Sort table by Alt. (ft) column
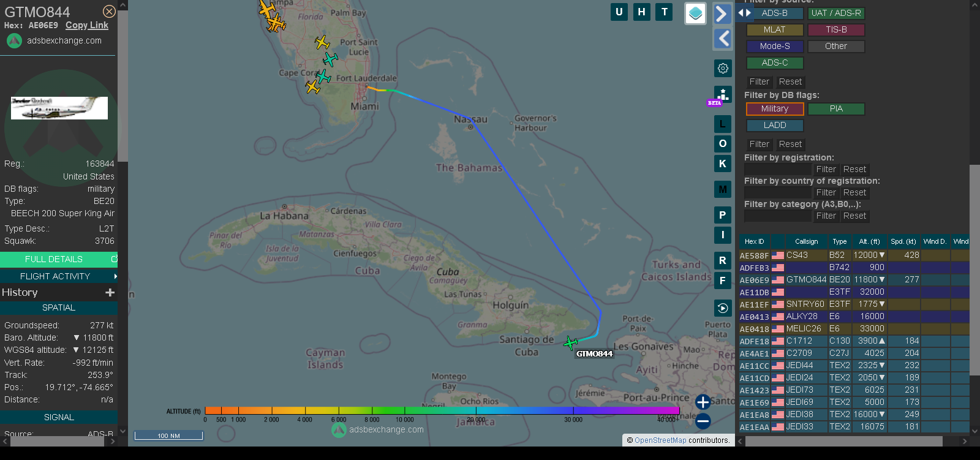 point(869,241)
